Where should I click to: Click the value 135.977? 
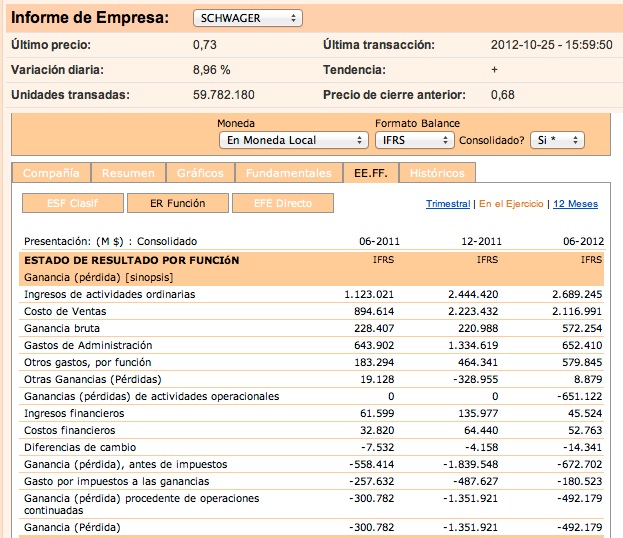[x=478, y=414]
